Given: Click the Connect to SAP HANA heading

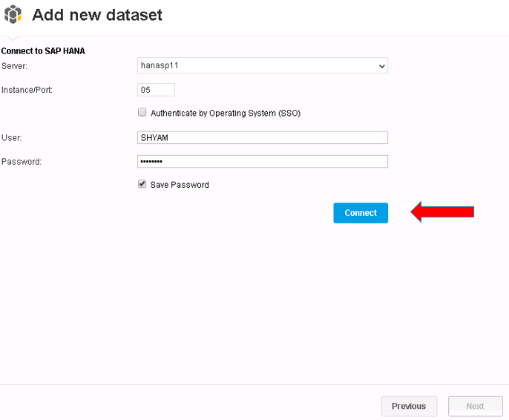Looking at the screenshot, I should tap(43, 51).
